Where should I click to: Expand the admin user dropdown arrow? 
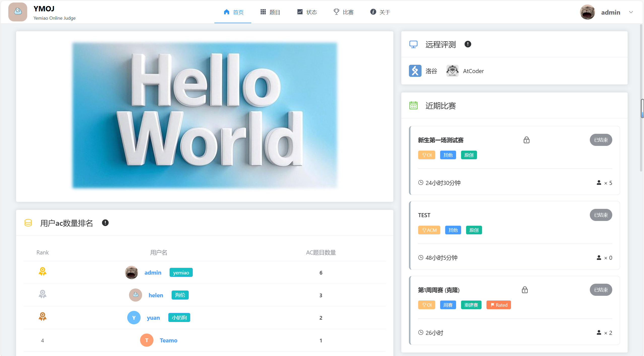pyautogui.click(x=631, y=12)
